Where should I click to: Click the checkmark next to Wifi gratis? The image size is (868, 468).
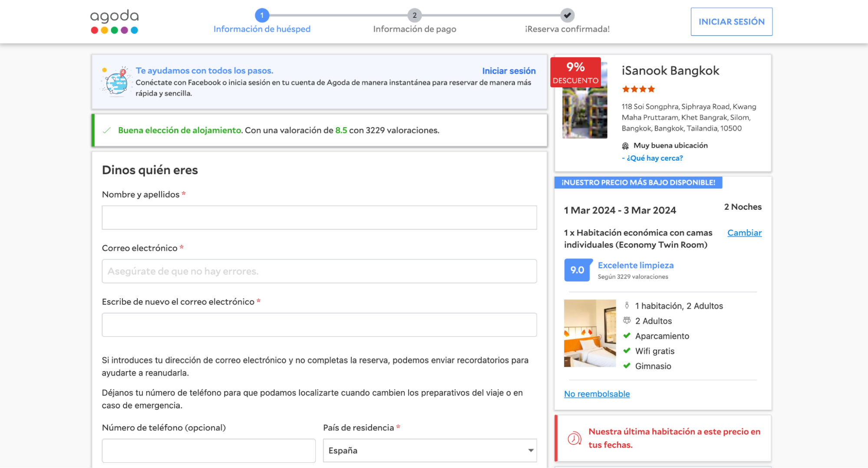pos(627,351)
